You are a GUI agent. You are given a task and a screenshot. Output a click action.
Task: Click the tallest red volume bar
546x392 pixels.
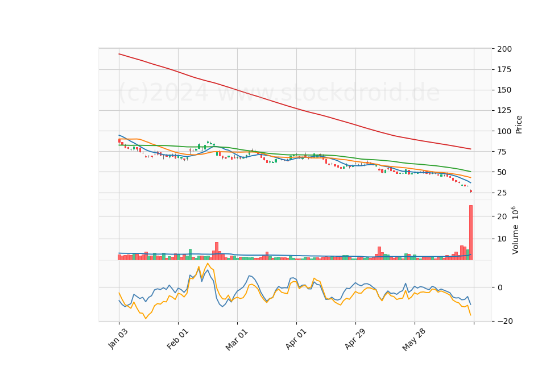(471, 233)
